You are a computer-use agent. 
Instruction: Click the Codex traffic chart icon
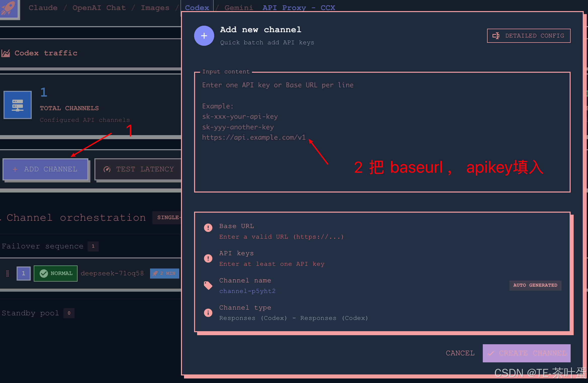click(x=6, y=53)
